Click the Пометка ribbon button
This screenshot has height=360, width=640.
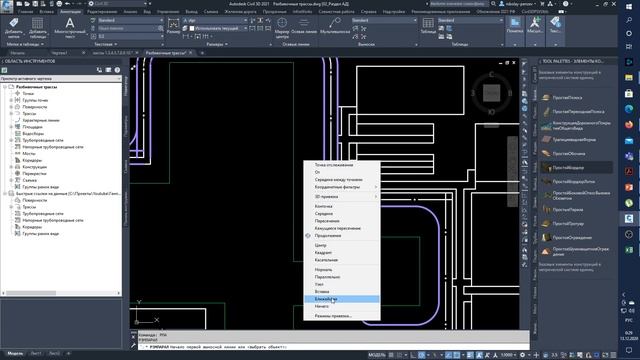[x=515, y=26]
